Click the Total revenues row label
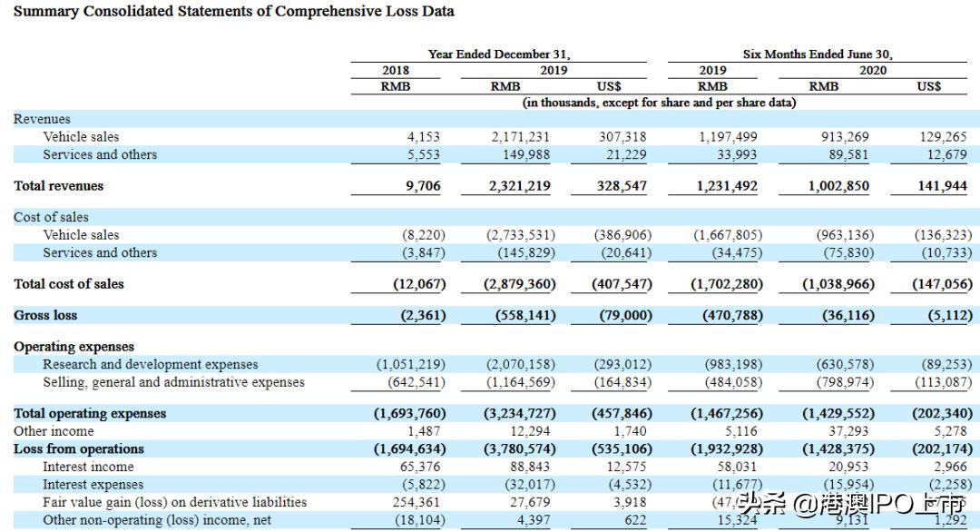This screenshot has height=532, width=980. 59,186
